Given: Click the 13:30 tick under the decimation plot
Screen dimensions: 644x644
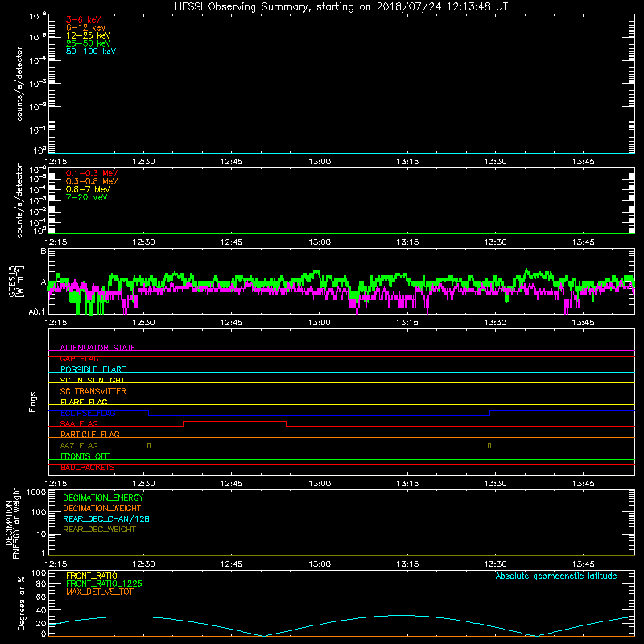Looking at the screenshot, I should [x=495, y=564].
